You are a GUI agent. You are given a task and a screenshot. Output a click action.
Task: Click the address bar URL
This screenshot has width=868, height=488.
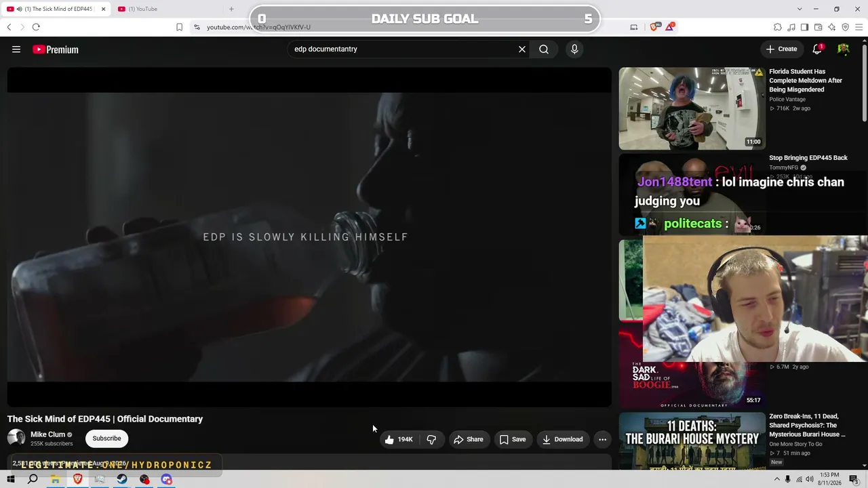pyautogui.click(x=259, y=27)
